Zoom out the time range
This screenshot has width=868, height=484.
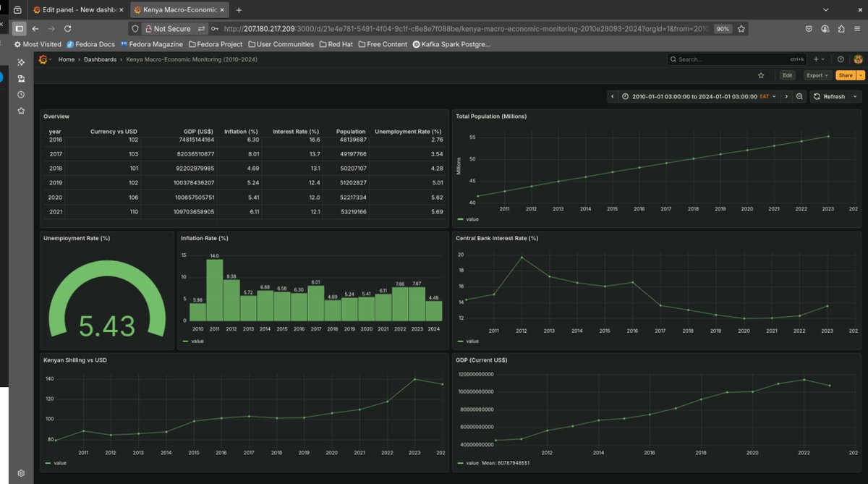[799, 96]
